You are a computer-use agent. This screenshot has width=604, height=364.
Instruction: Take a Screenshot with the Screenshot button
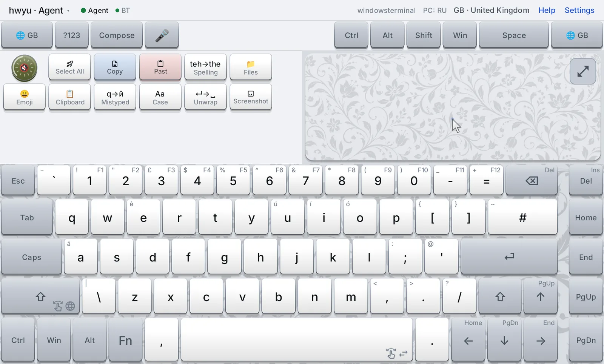251,97
